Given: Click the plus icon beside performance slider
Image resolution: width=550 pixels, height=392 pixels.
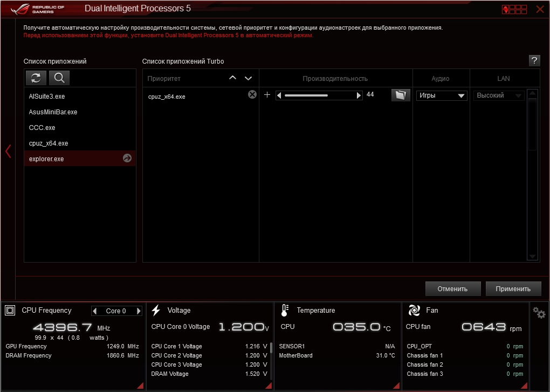Looking at the screenshot, I should [267, 95].
